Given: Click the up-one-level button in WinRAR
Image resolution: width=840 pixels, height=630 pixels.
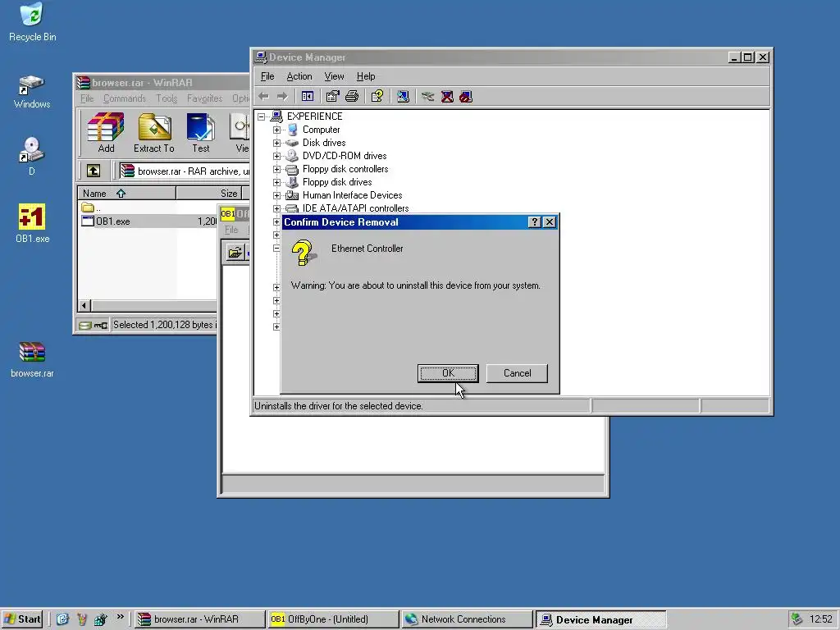Looking at the screenshot, I should tap(94, 171).
